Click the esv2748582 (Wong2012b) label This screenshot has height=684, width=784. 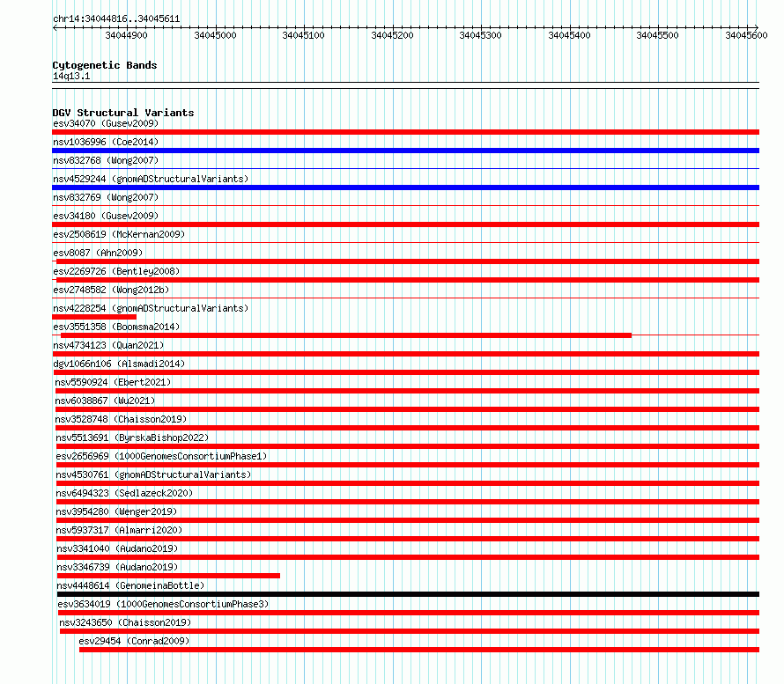(x=111, y=290)
